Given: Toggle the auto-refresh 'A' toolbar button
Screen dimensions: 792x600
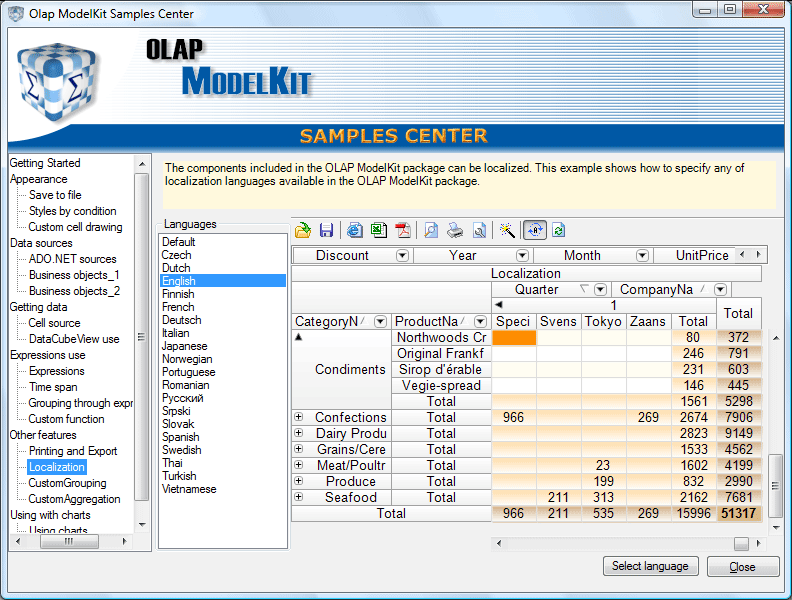Looking at the screenshot, I should click(535, 230).
